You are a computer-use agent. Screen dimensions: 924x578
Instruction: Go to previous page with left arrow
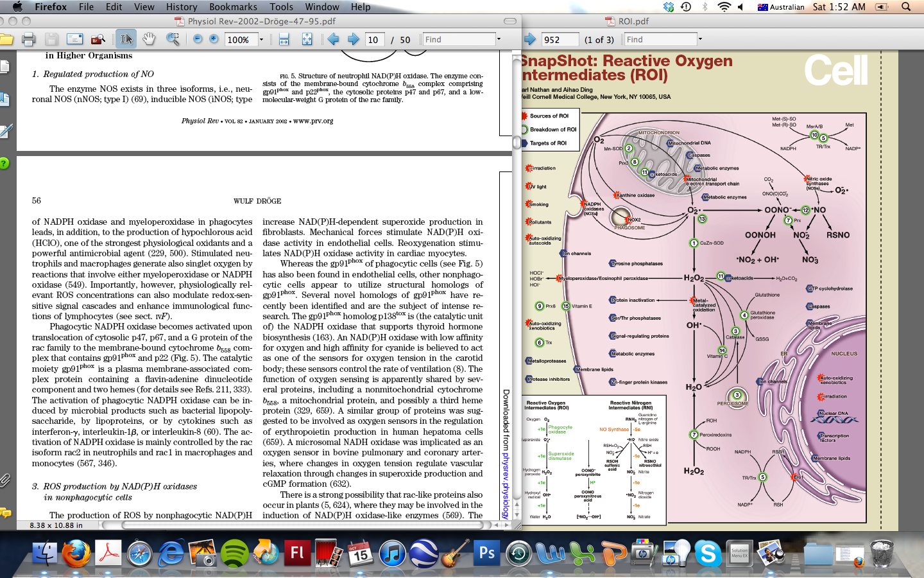pyautogui.click(x=333, y=40)
